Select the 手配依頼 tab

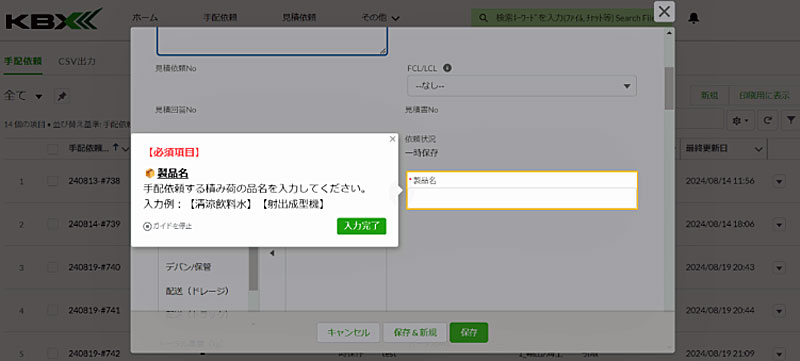pyautogui.click(x=23, y=62)
